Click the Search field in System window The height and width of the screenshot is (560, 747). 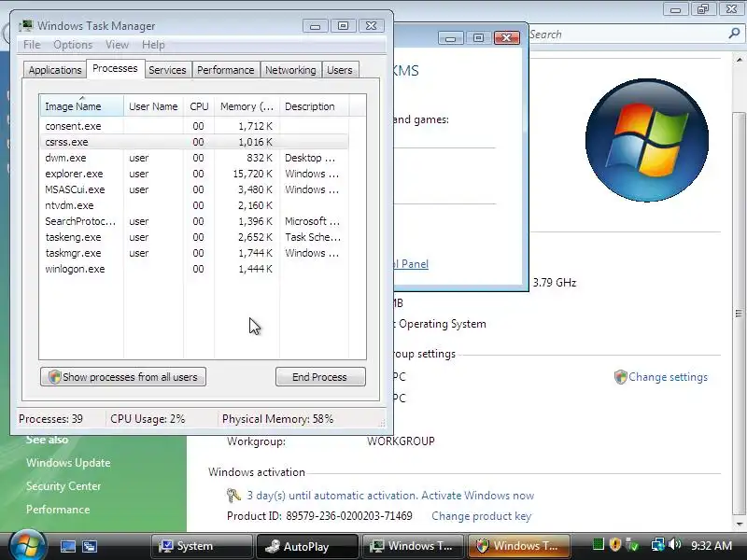(627, 35)
